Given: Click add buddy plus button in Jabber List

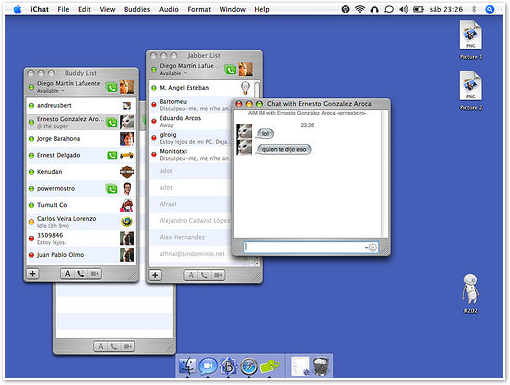Looking at the screenshot, I should pyautogui.click(x=155, y=275).
